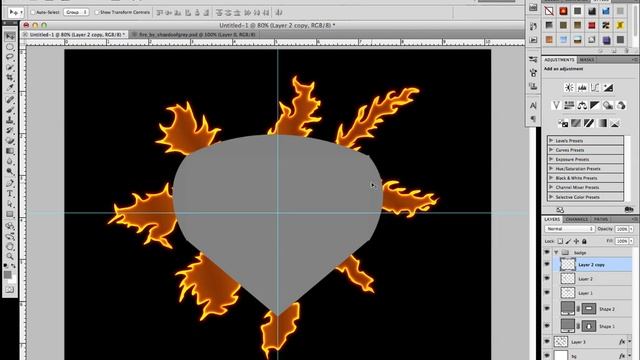Add a Vibrance adjustment

(x=556, y=105)
